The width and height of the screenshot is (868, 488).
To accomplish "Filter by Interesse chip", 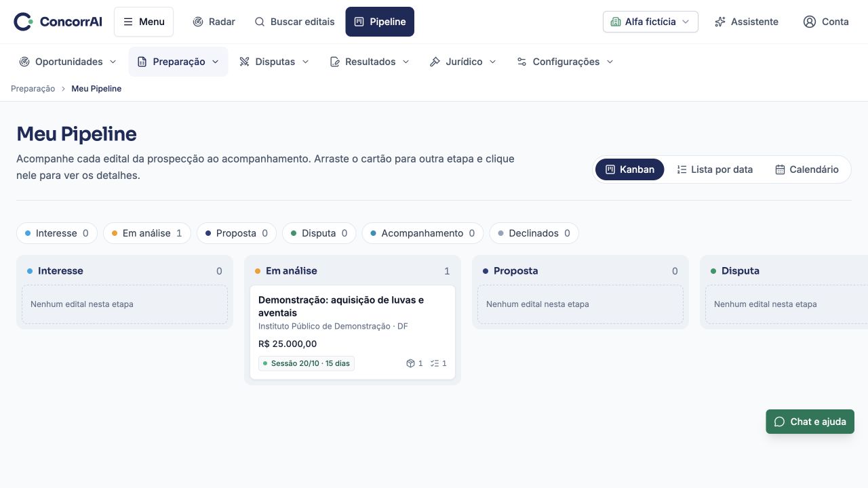I will [57, 233].
